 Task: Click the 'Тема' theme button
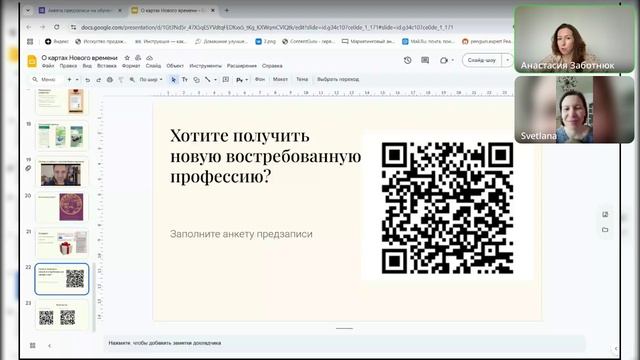tap(302, 79)
